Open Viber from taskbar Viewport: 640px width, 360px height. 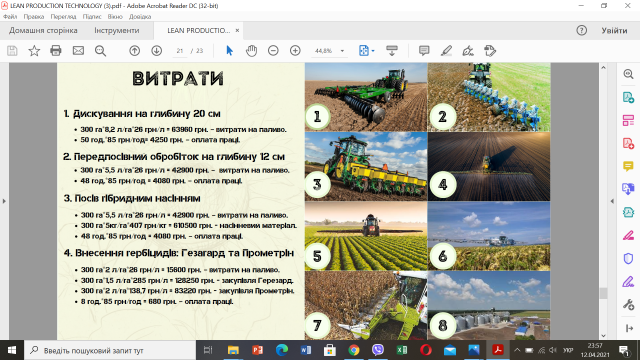pos(378,350)
